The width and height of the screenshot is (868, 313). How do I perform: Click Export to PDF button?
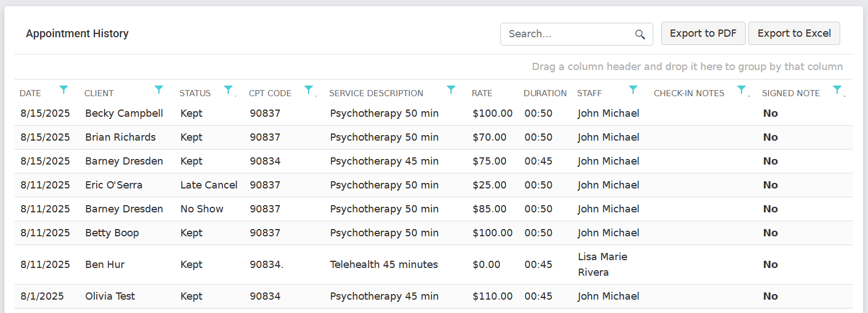pos(703,33)
